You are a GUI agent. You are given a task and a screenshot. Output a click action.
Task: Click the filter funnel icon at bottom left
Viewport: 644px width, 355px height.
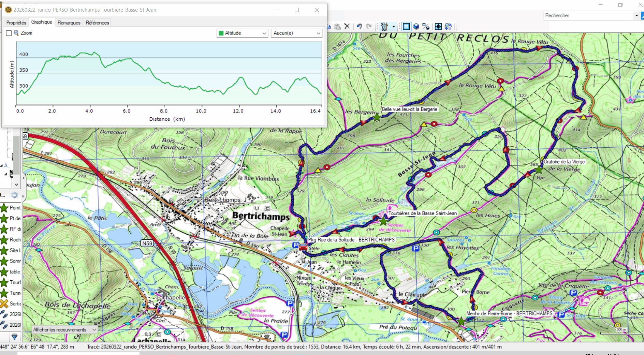pyautogui.click(x=14, y=337)
